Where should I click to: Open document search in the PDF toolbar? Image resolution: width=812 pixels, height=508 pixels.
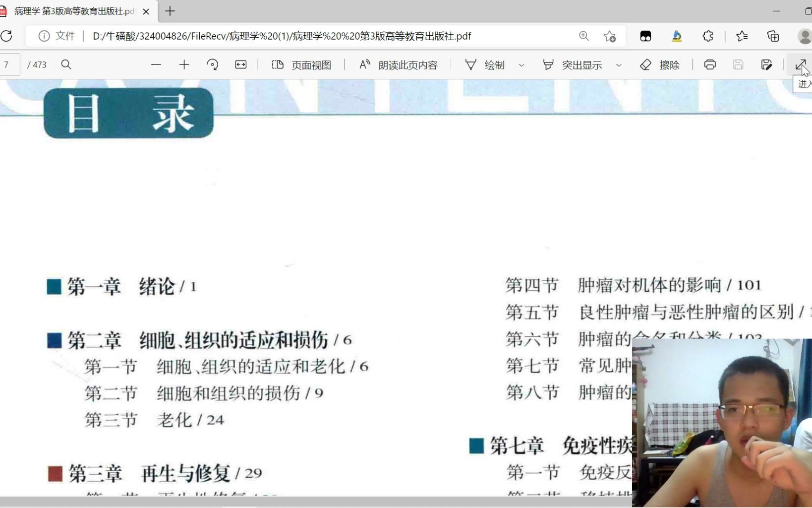[x=66, y=64]
